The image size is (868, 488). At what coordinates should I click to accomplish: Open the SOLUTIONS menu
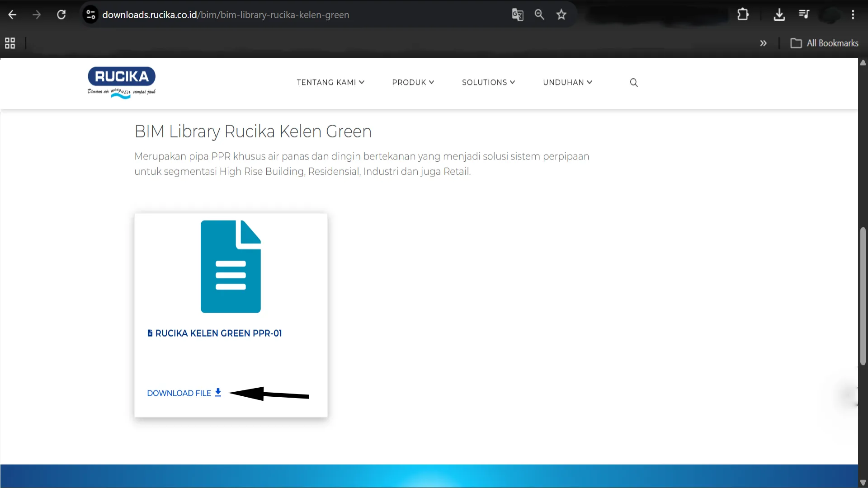489,82
